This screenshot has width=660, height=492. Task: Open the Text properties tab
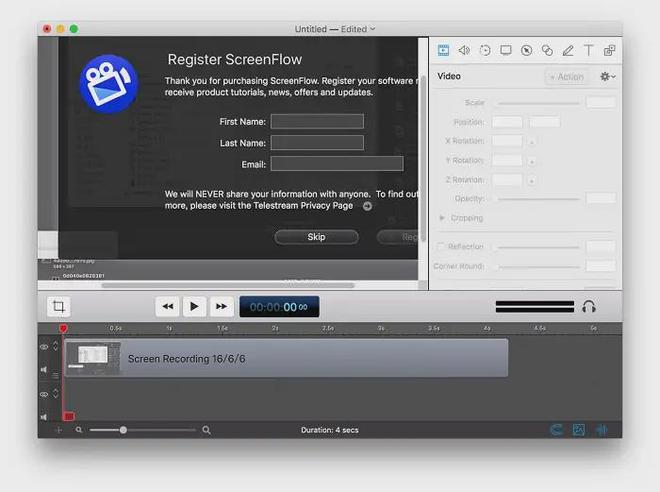(588, 50)
